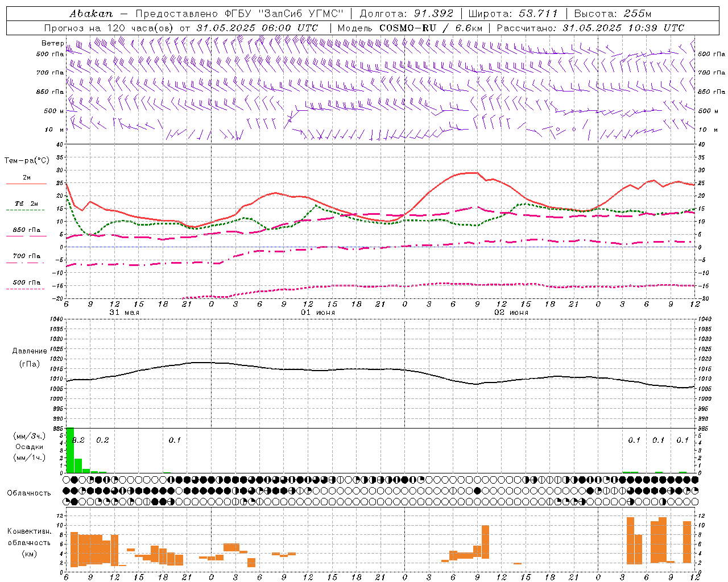Click the 0.2 precipitation amount value

click(x=102, y=440)
